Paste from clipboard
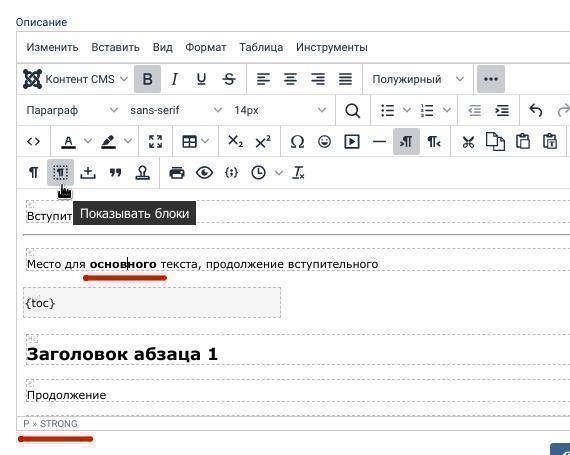Screen dimensions: 570x455 pyautogui.click(x=522, y=141)
